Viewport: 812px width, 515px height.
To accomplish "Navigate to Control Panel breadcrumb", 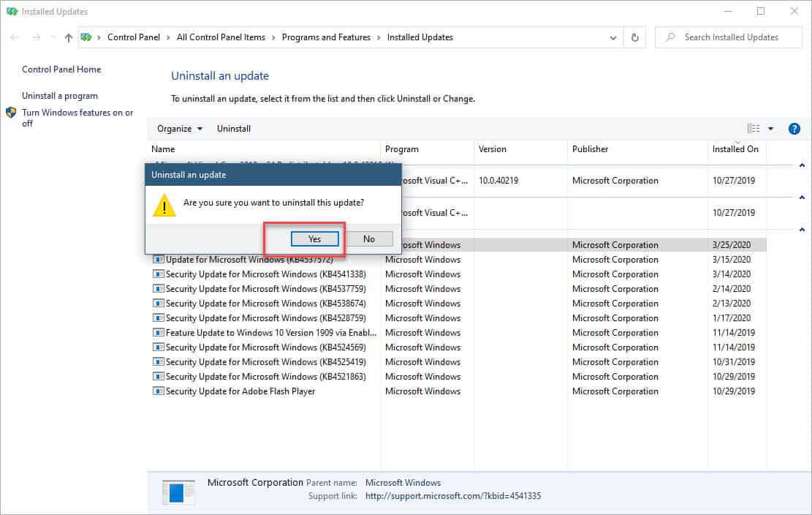I will (x=134, y=37).
